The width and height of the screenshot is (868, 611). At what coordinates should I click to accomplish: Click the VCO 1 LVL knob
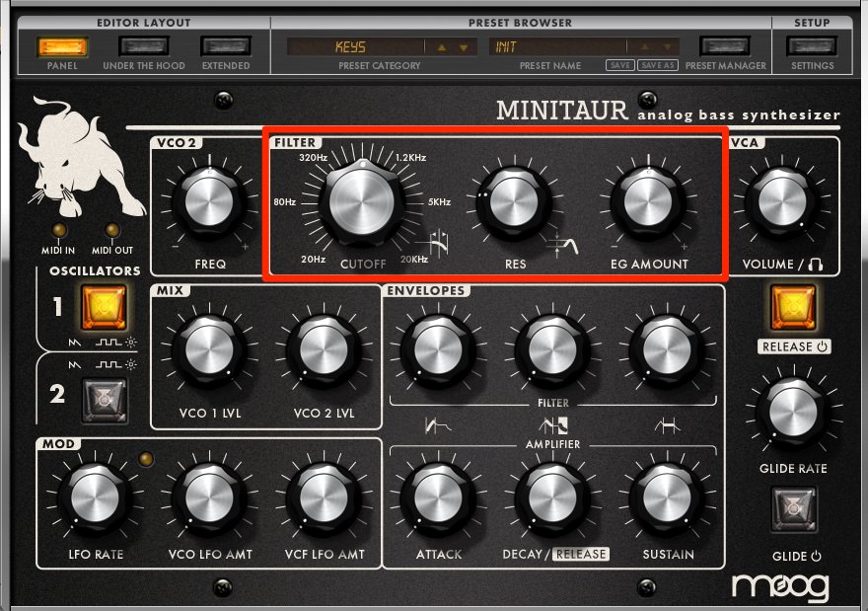[x=209, y=350]
